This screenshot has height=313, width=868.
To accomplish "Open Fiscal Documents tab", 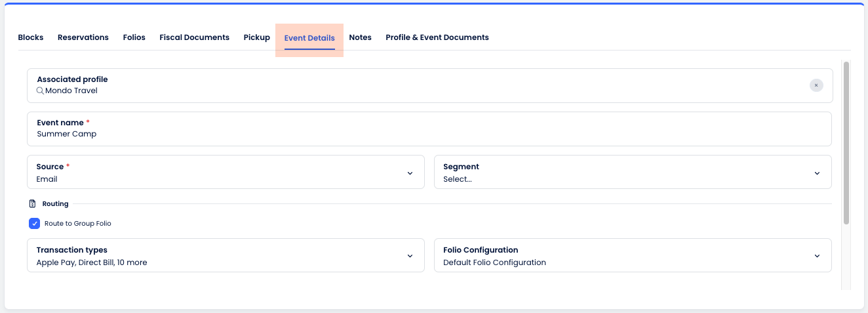I will click(195, 37).
